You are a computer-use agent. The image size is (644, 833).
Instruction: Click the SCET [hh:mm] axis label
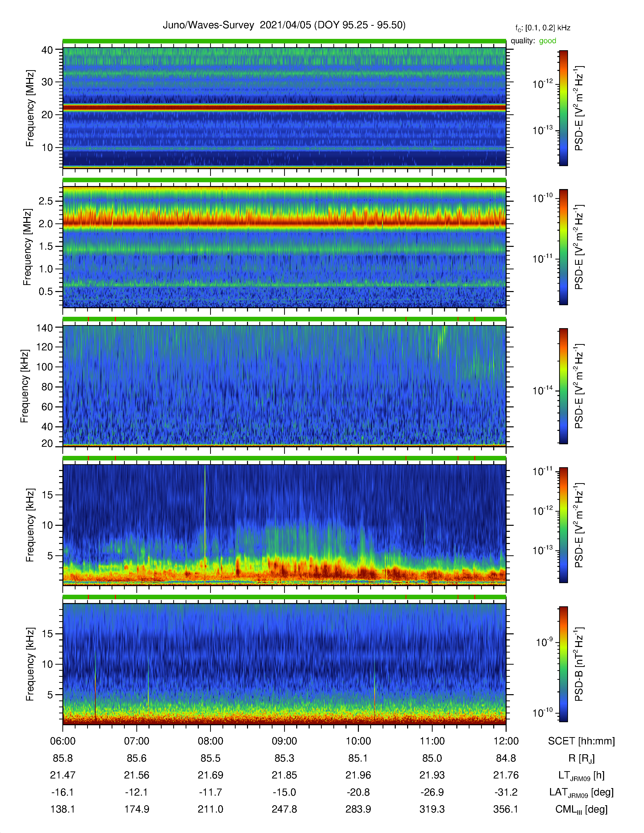point(581,741)
